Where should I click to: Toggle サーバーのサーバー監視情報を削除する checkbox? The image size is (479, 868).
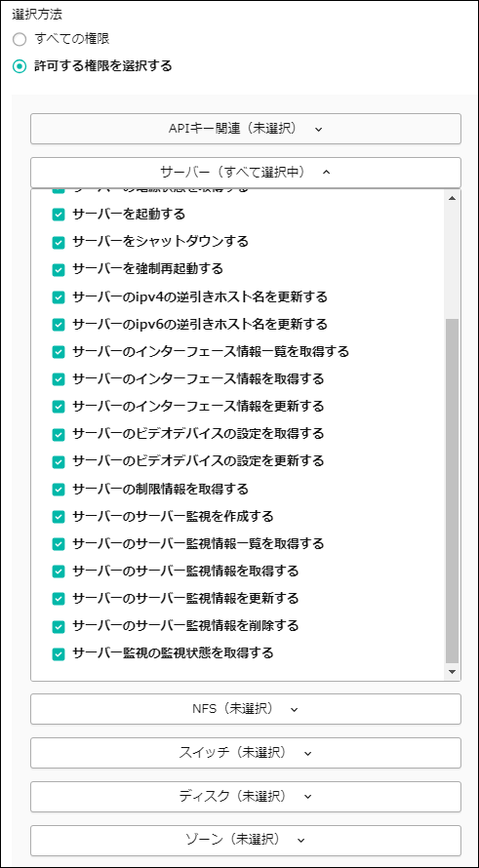[x=59, y=627]
